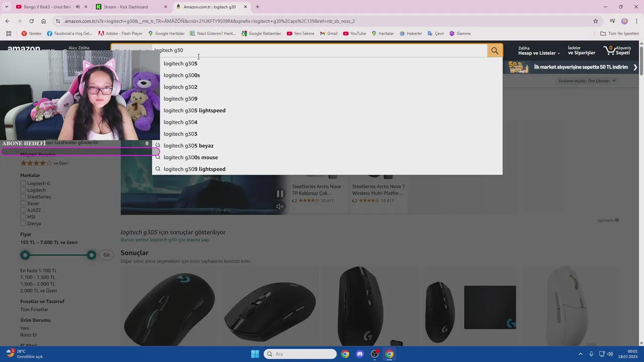Screen dimensions: 644x362
Task: Open Tüm Yer İşaretleri bookmarks folder
Action: [619, 34]
